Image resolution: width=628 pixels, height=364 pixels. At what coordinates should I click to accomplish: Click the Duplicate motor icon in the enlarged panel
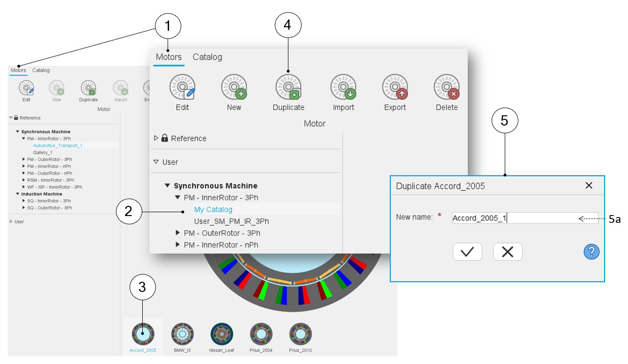pyautogui.click(x=288, y=87)
